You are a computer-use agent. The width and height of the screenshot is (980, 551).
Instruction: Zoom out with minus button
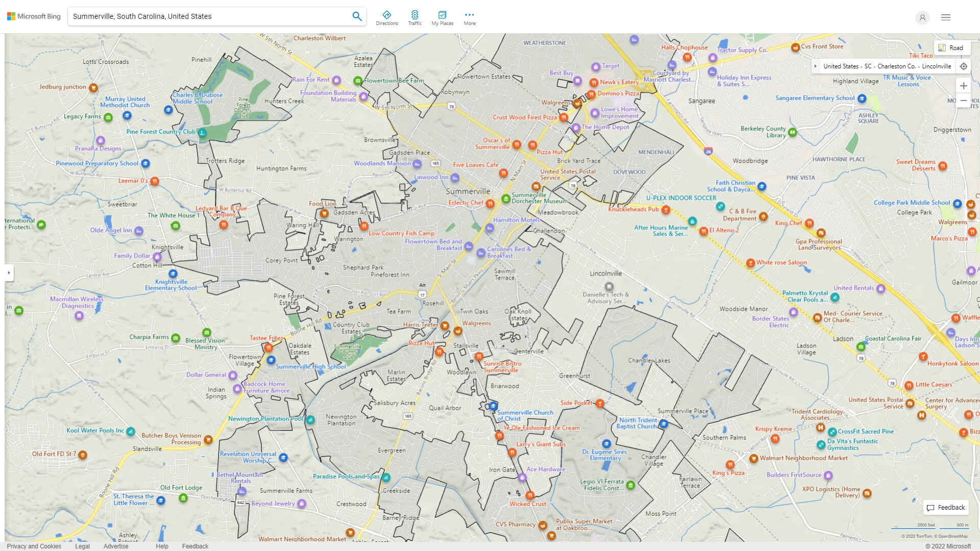963,101
